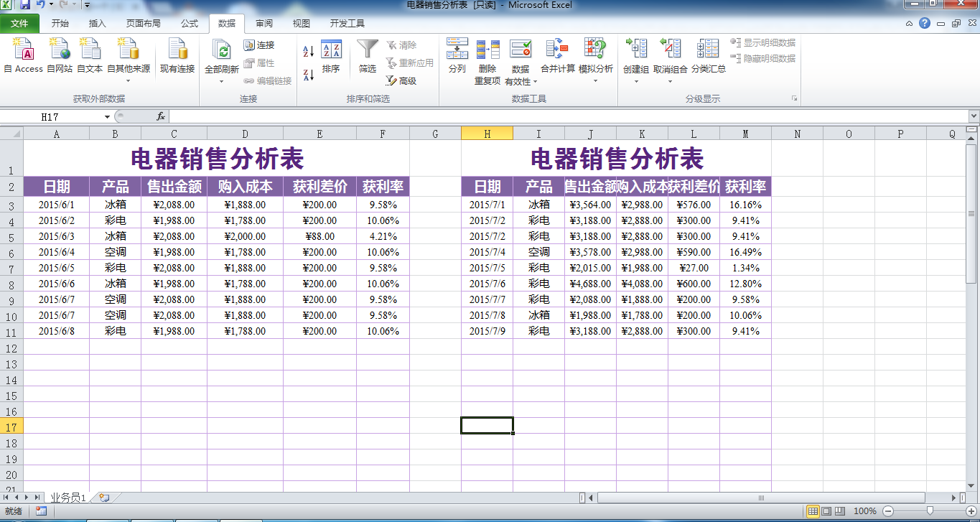The image size is (980, 522).
Task: Click the fx insert function button
Action: (x=162, y=115)
